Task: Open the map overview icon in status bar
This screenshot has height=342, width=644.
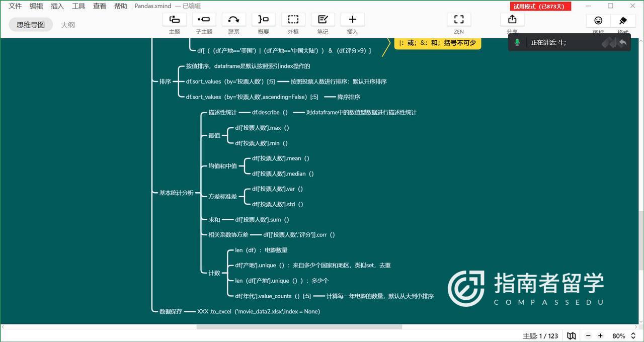Action: 572,335
